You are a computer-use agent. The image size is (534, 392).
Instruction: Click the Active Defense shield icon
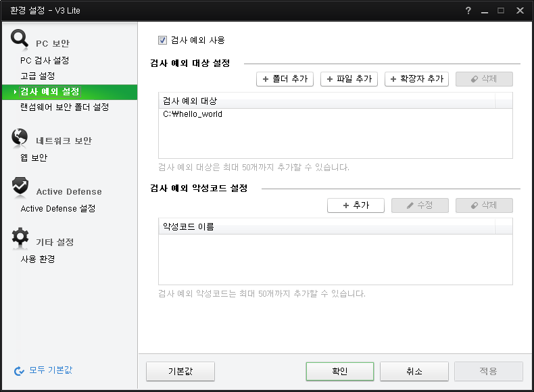coord(20,187)
